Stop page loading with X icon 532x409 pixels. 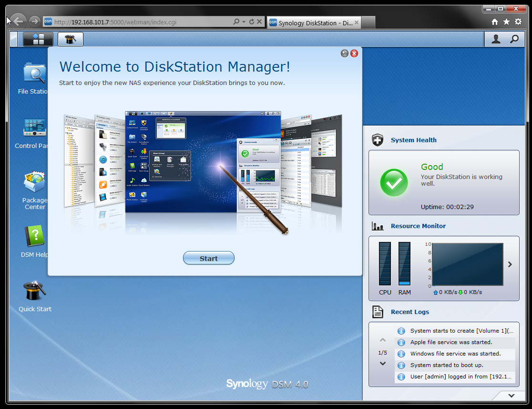tap(259, 22)
